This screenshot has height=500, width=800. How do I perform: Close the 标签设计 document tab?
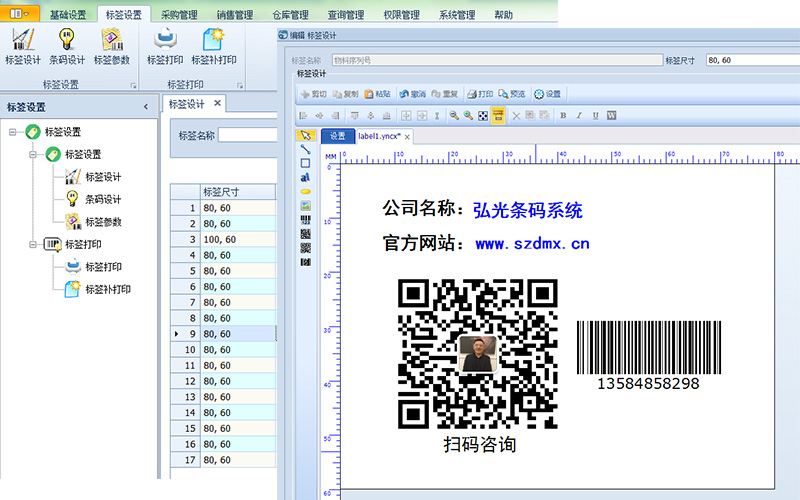tap(217, 103)
